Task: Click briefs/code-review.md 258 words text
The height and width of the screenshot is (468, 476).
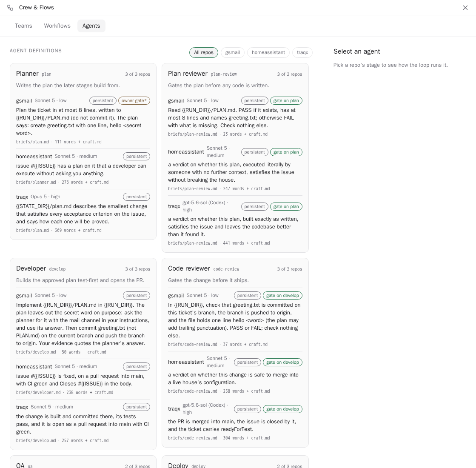Action: [x=219, y=391]
